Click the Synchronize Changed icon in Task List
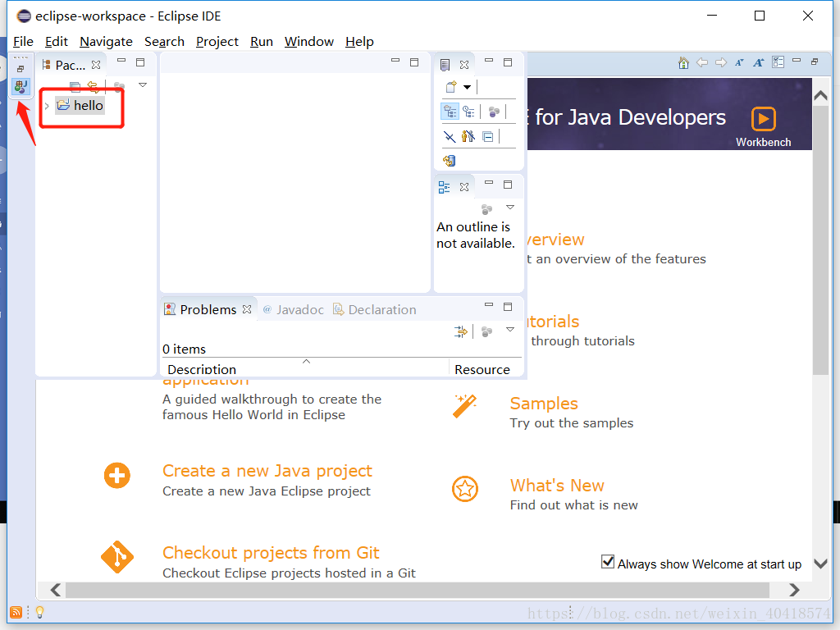840x630 pixels. (x=449, y=160)
